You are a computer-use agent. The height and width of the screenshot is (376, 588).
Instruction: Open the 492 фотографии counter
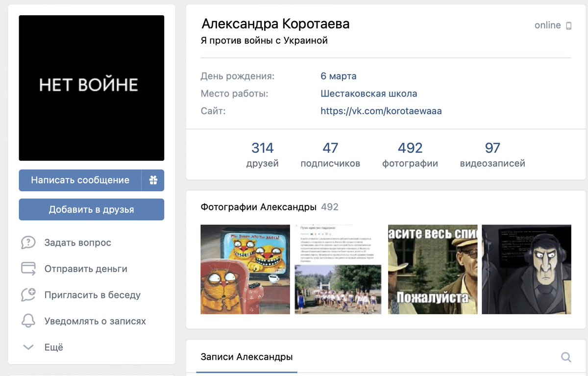tap(410, 154)
